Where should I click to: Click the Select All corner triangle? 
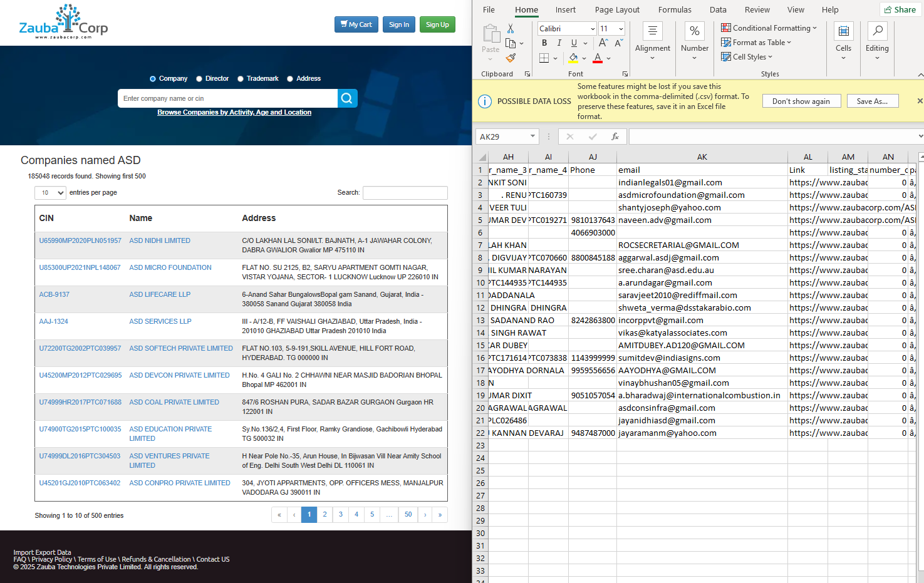pos(482,157)
